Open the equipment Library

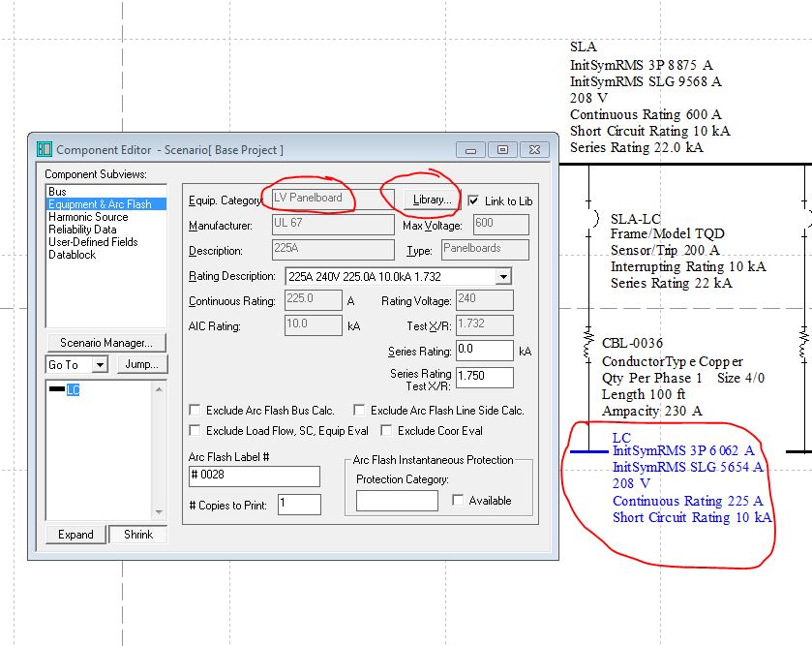click(x=432, y=200)
